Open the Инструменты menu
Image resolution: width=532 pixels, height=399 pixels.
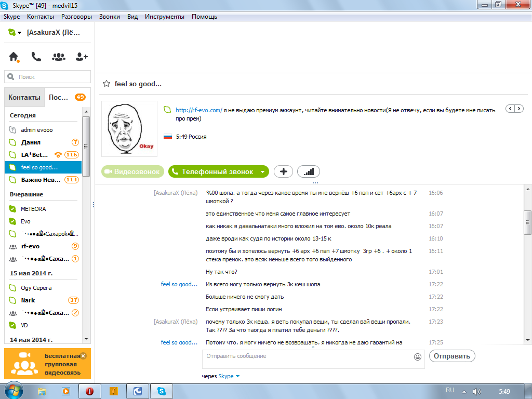(165, 16)
